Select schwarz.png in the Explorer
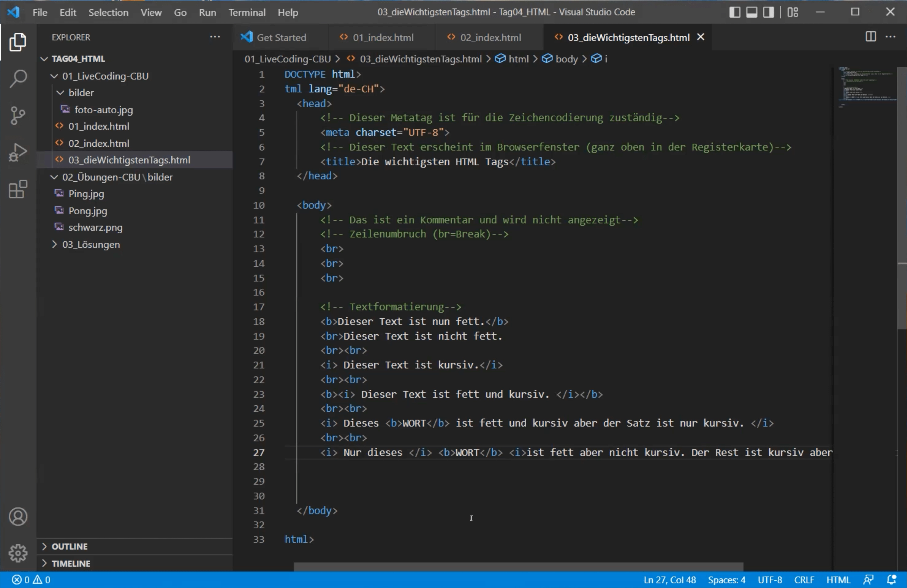Screen dimensions: 907x588 95,227
